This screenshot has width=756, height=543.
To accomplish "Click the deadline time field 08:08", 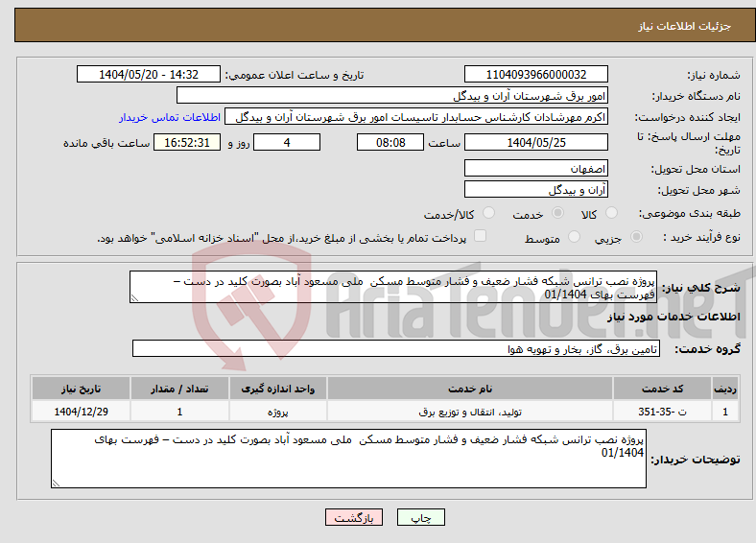I will tap(390, 143).
